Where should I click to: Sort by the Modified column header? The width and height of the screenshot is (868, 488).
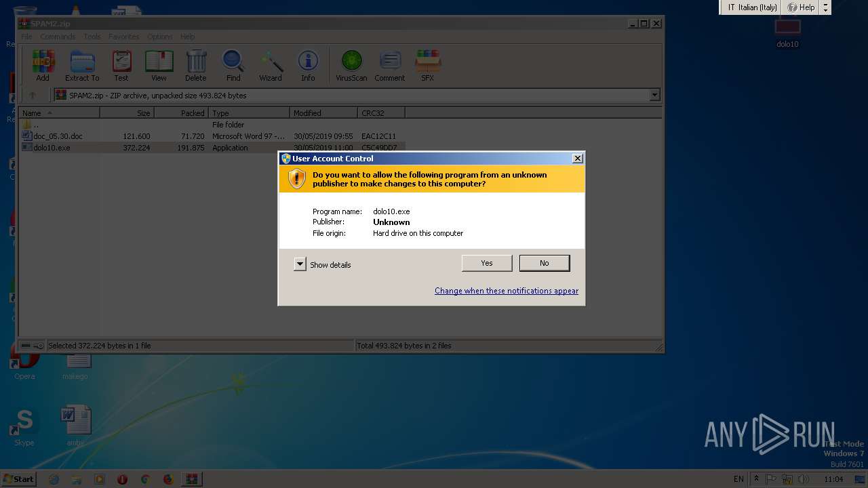pos(323,113)
